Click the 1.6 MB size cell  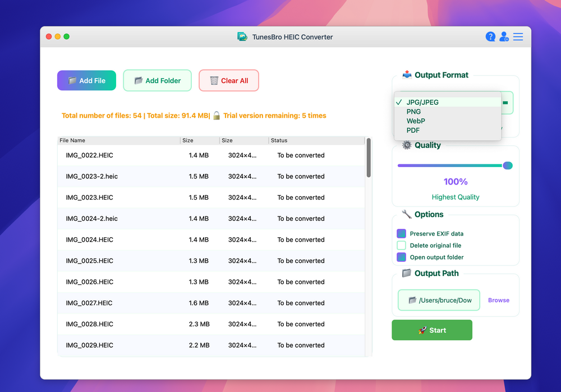tap(199, 303)
